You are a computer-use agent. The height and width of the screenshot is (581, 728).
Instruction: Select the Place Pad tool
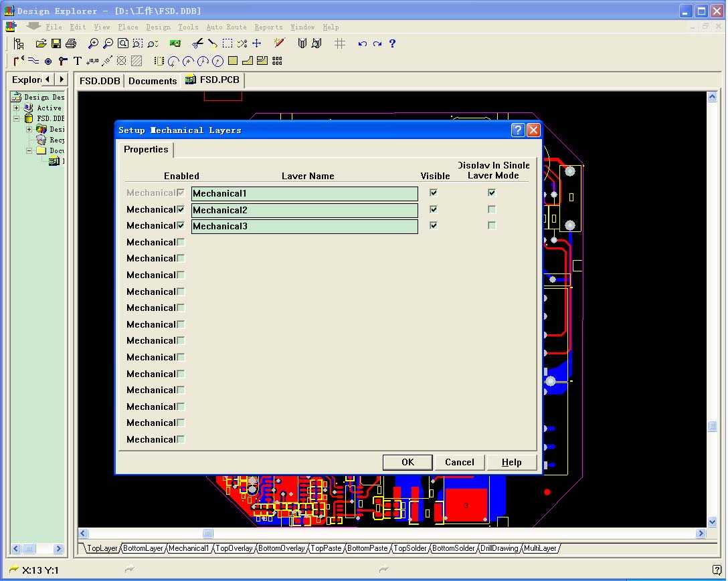48,62
